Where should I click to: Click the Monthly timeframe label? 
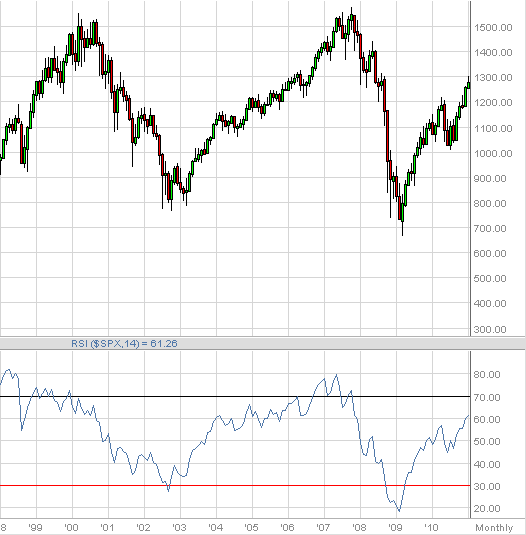click(494, 528)
